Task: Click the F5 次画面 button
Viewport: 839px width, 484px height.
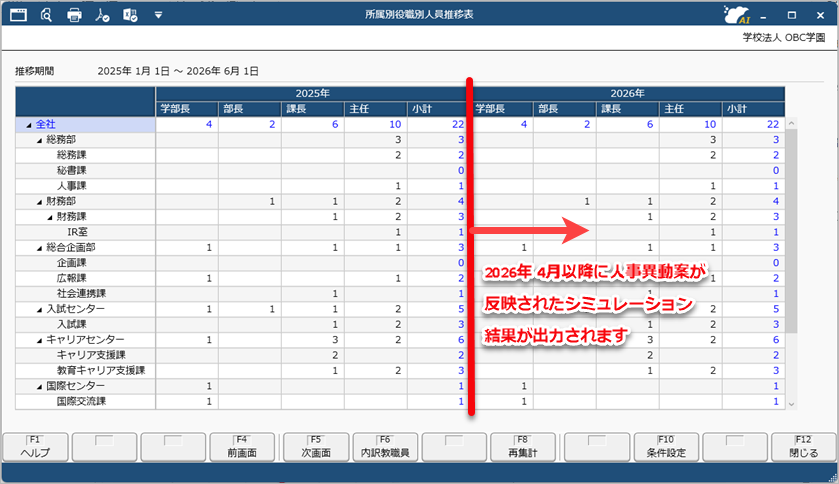Action: pyautogui.click(x=316, y=447)
